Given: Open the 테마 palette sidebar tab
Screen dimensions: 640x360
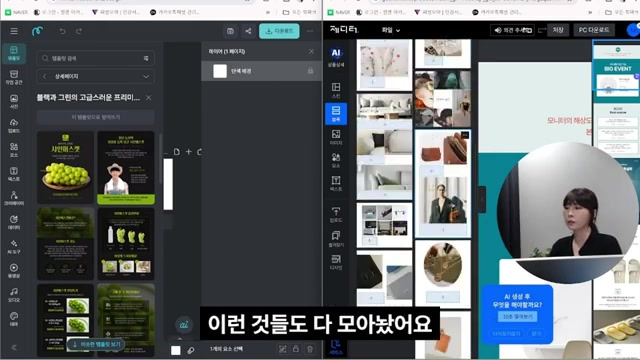Looking at the screenshot, I should click(x=14, y=319).
